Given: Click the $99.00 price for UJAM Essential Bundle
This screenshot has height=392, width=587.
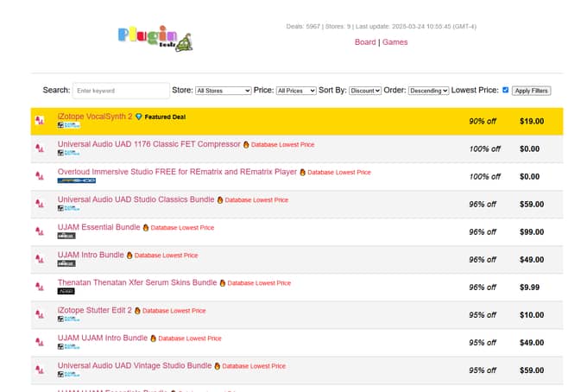Looking at the screenshot, I should (x=532, y=232).
